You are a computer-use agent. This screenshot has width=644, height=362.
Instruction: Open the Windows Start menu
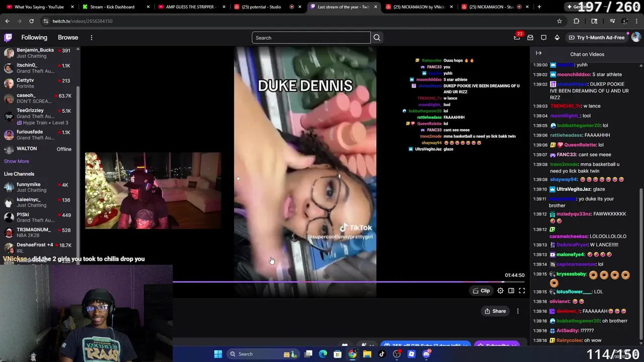click(x=218, y=354)
